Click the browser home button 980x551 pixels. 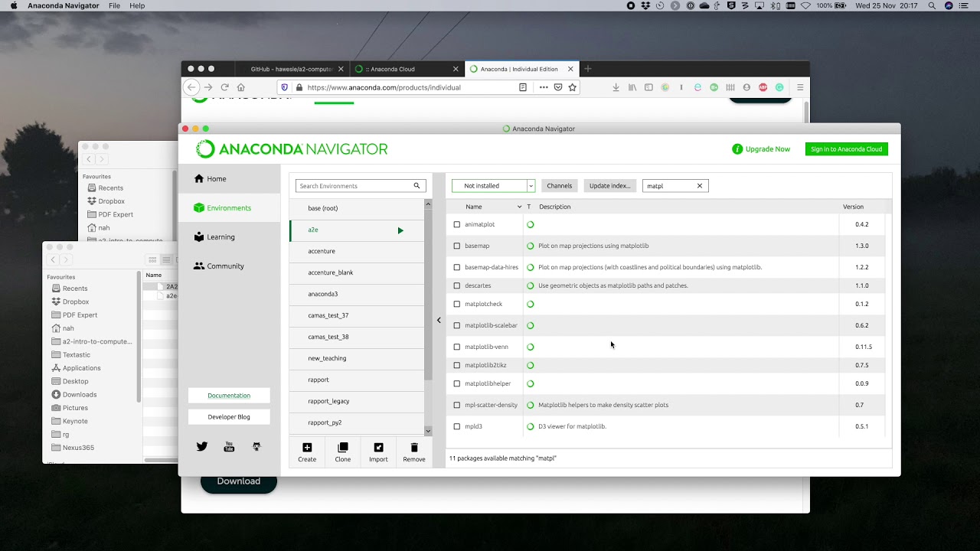coord(241,87)
